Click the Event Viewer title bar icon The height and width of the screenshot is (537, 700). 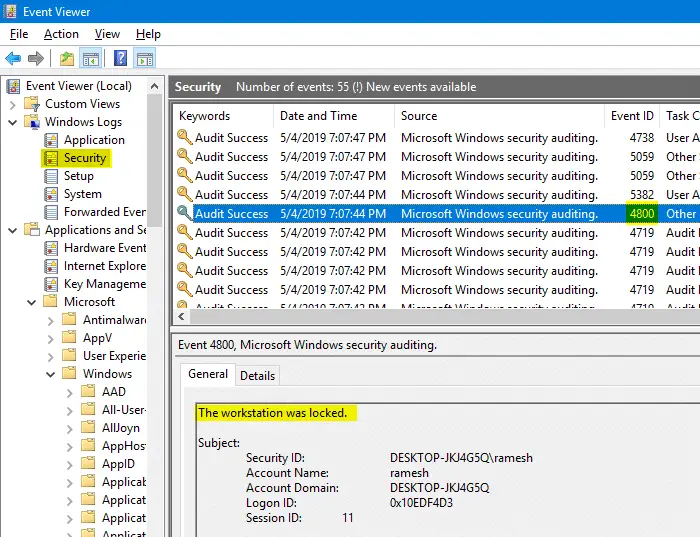pos(10,11)
